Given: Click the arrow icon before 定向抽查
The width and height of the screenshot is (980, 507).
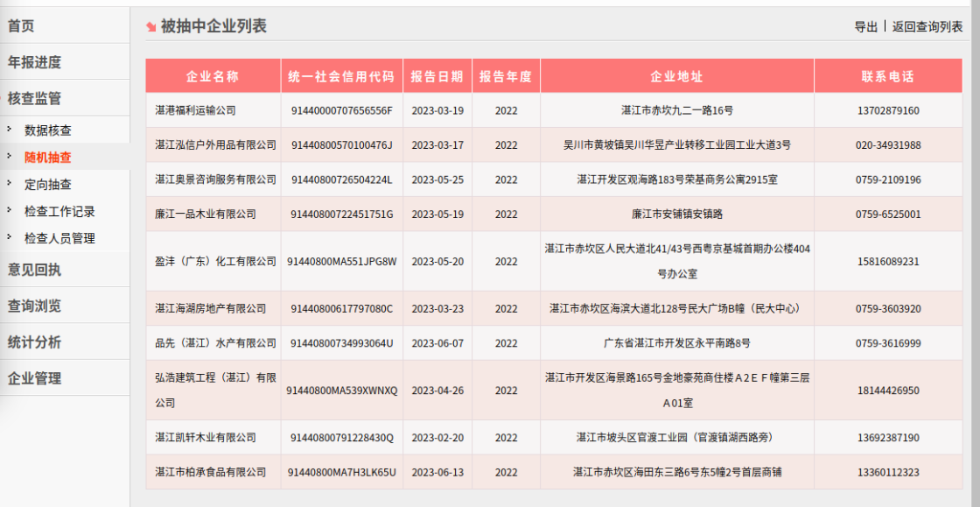Looking at the screenshot, I should coord(9,185).
